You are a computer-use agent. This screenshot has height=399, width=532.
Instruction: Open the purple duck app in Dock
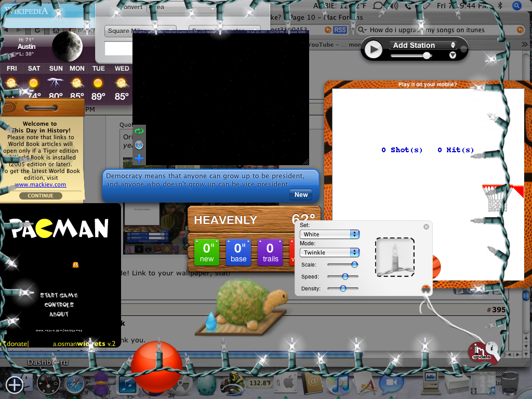[101, 384]
